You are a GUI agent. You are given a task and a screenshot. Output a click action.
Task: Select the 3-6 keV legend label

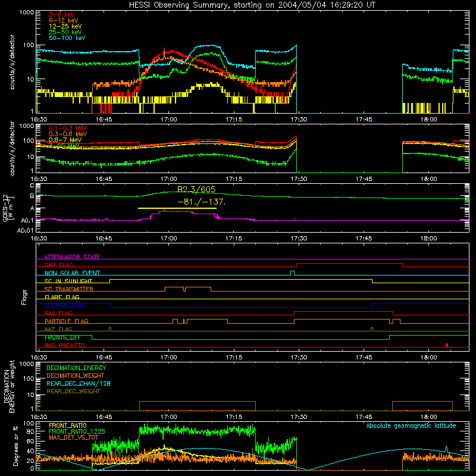(x=61, y=14)
